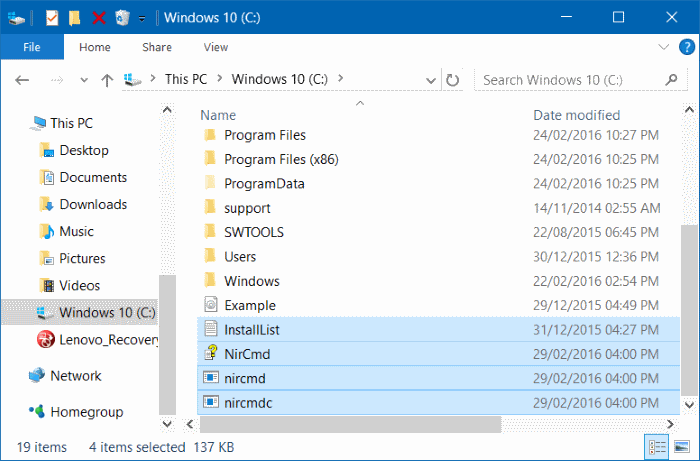The height and width of the screenshot is (461, 700).
Task: Click the nircmd application icon
Action: click(x=211, y=378)
